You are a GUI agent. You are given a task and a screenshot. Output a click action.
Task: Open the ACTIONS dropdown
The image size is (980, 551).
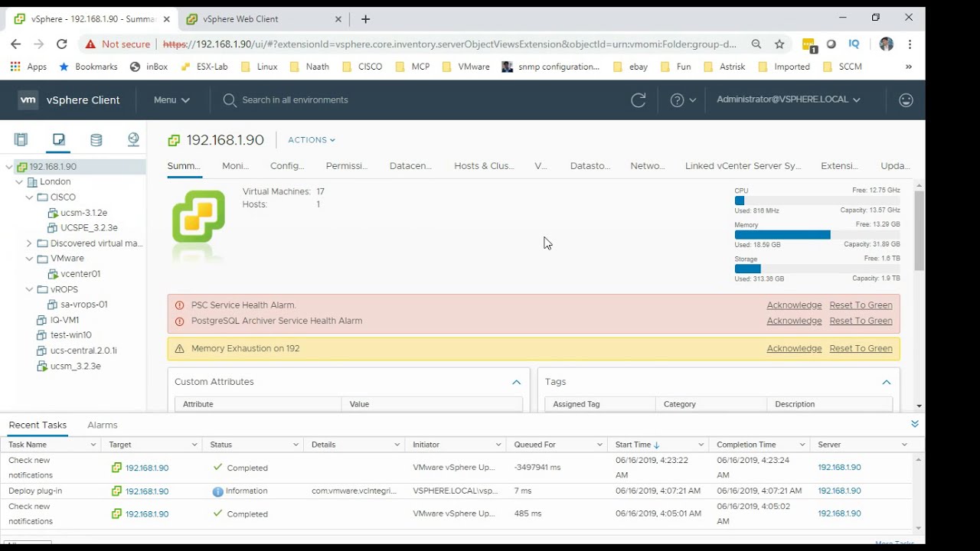point(311,140)
